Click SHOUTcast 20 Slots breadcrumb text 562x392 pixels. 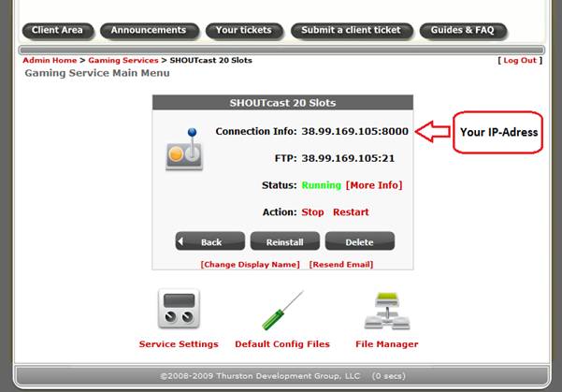210,60
